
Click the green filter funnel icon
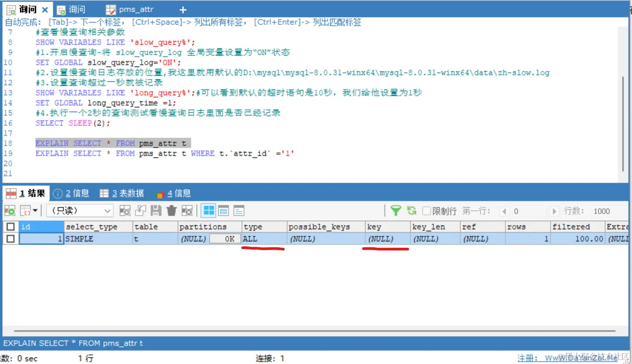(x=396, y=211)
